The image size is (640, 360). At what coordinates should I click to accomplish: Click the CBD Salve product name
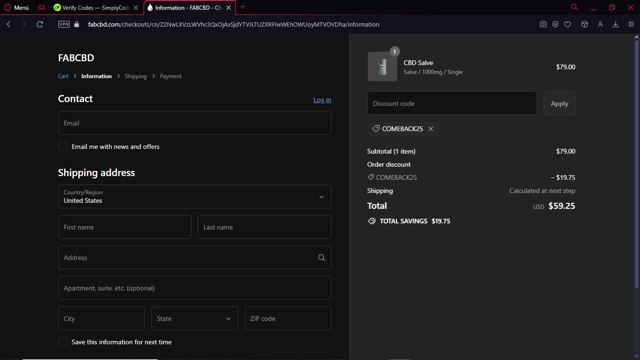tap(418, 62)
